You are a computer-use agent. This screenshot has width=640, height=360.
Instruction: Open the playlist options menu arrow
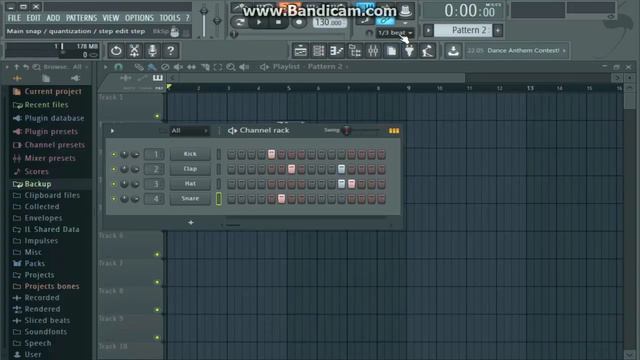coord(105,67)
